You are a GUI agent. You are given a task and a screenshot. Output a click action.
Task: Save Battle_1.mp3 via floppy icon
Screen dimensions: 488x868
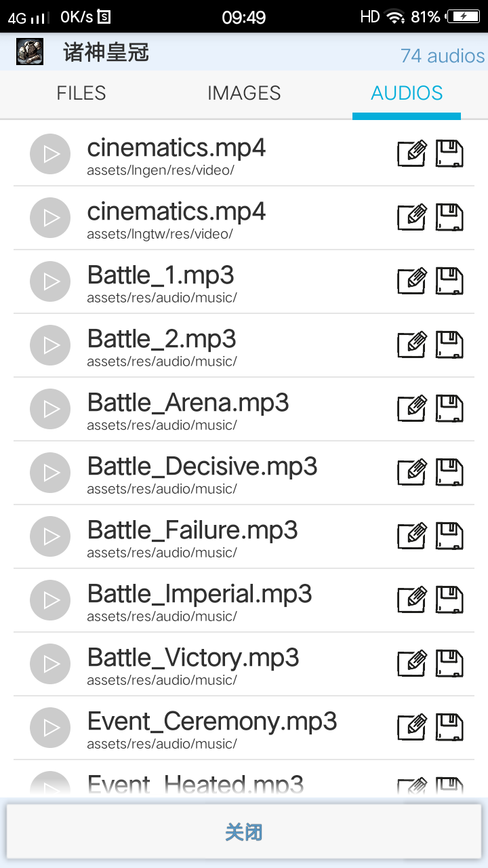[449, 281]
